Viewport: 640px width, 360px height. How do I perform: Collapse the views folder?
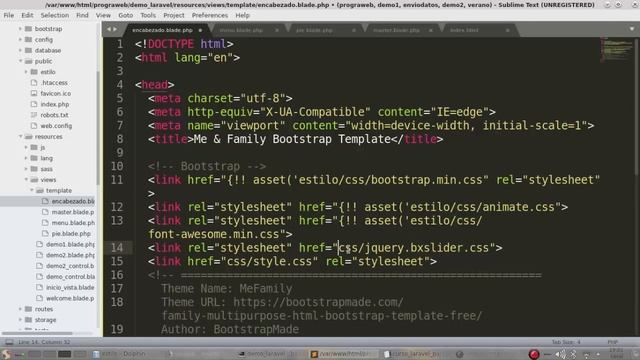click(x=26, y=180)
